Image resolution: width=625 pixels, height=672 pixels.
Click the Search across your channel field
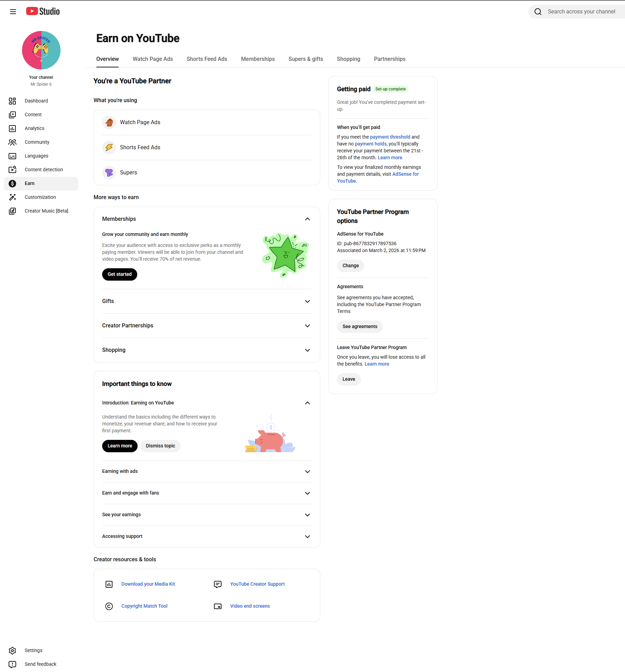(x=581, y=12)
